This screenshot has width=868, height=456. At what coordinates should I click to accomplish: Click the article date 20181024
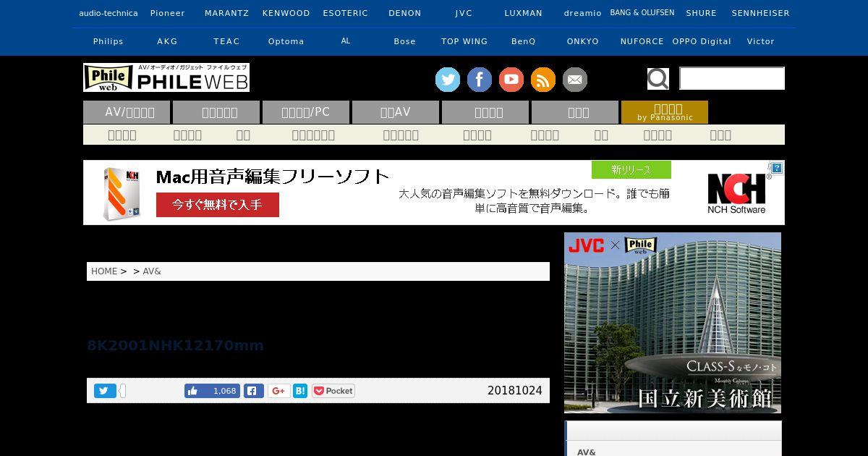(515, 391)
